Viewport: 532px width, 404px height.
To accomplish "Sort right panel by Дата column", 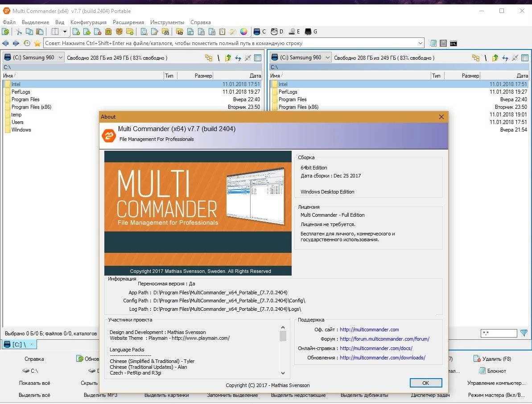I will [x=504, y=76].
